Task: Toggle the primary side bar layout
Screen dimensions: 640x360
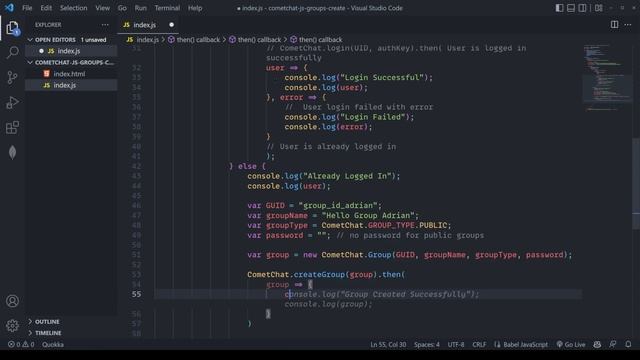Action: point(560,8)
